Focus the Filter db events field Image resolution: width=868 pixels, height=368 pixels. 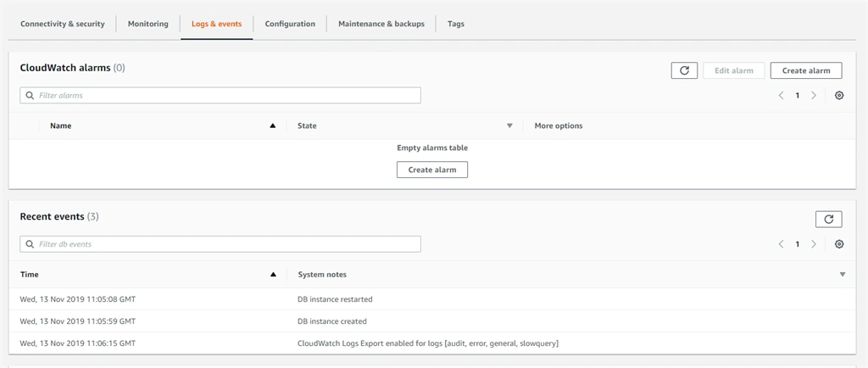pos(220,244)
